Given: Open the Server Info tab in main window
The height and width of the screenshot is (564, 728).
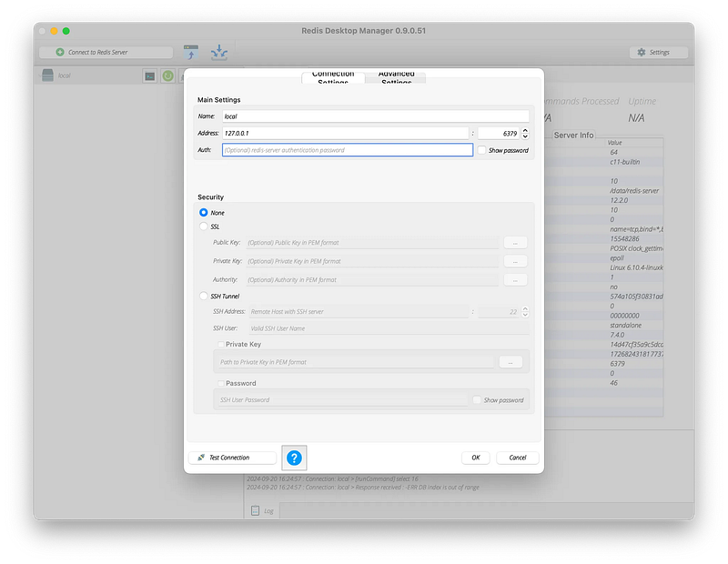Looking at the screenshot, I should 573,135.
